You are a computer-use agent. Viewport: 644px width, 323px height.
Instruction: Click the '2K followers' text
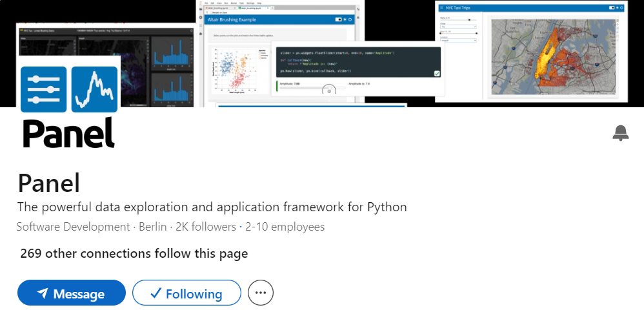click(206, 227)
